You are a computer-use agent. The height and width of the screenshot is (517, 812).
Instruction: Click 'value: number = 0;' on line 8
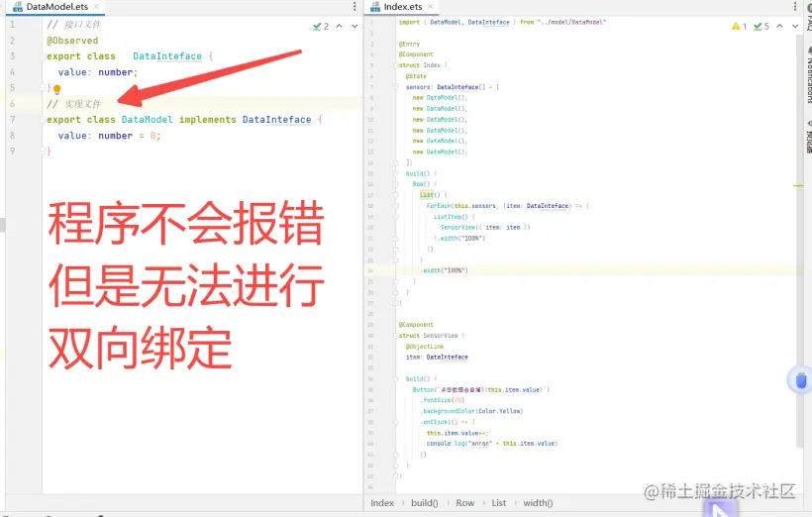pyautogui.click(x=109, y=136)
